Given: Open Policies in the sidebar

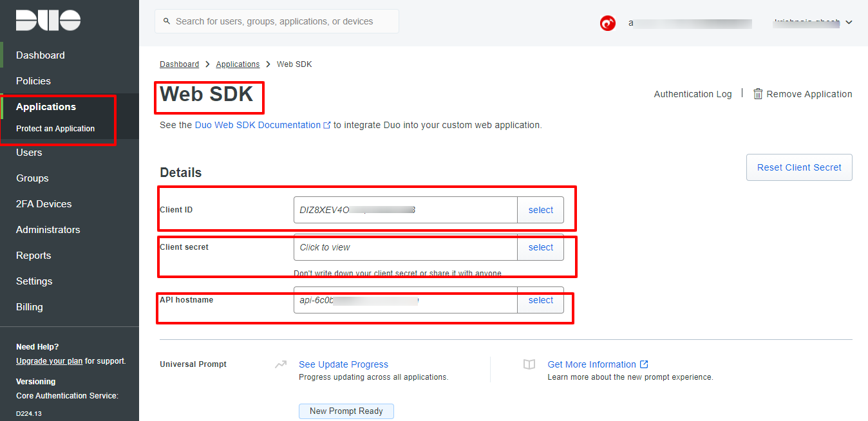Looking at the screenshot, I should (x=33, y=81).
